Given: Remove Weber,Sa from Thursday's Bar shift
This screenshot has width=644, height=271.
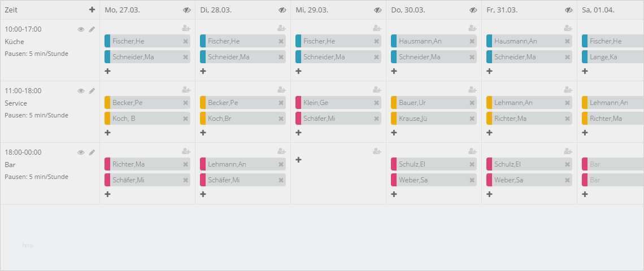Looking at the screenshot, I should (x=472, y=180).
